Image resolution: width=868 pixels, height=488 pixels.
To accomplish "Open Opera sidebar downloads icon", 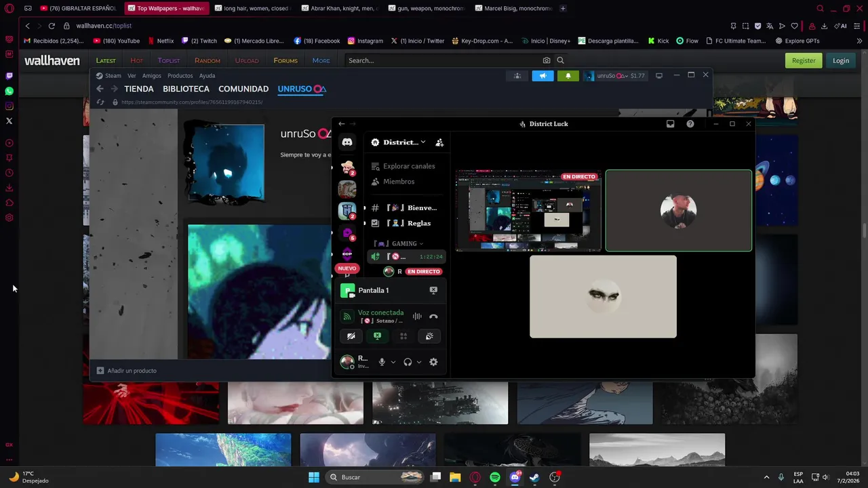I will coord(9,188).
